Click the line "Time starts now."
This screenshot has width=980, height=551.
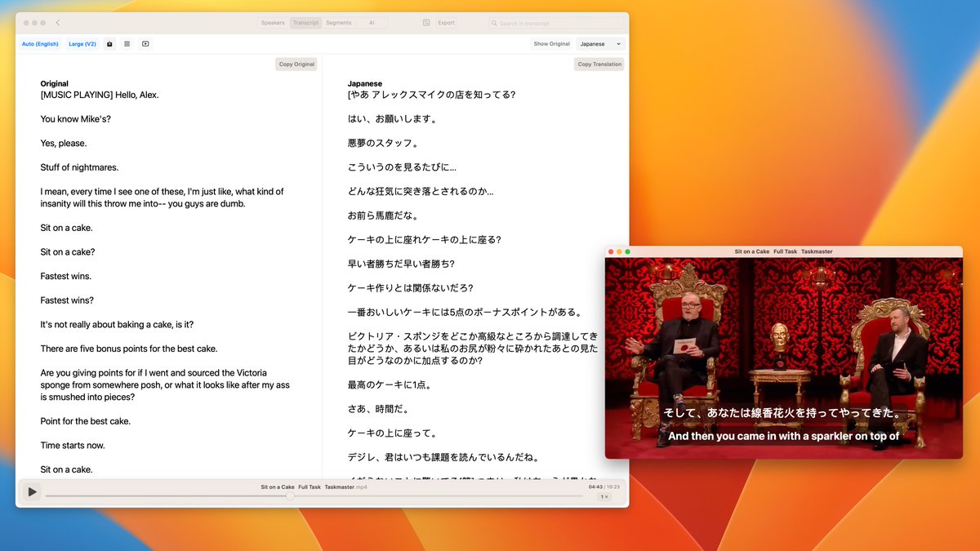[73, 446]
